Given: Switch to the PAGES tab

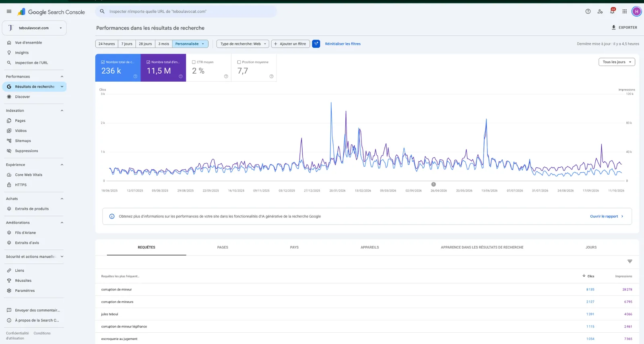Looking at the screenshot, I should tap(223, 247).
